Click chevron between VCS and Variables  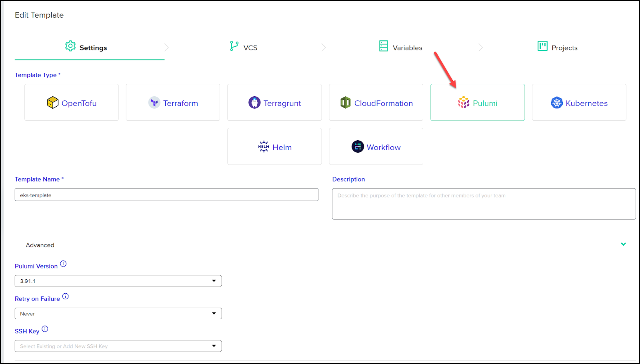tap(324, 48)
